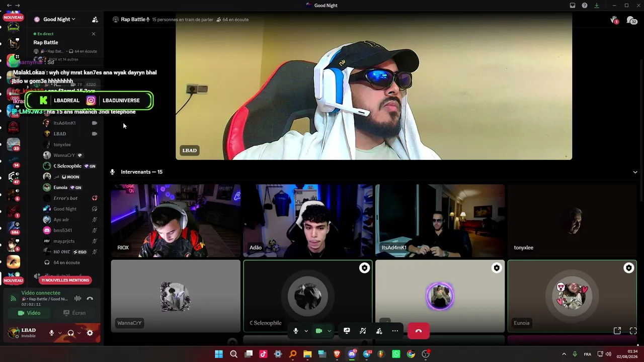Click the 11 NOUVELLES MENTIONS pill

(65, 280)
